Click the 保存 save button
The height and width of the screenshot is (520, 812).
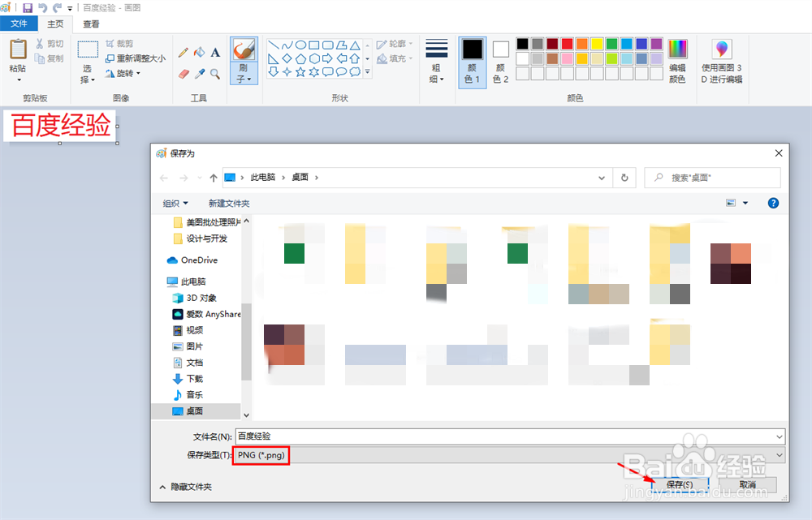[x=680, y=483]
